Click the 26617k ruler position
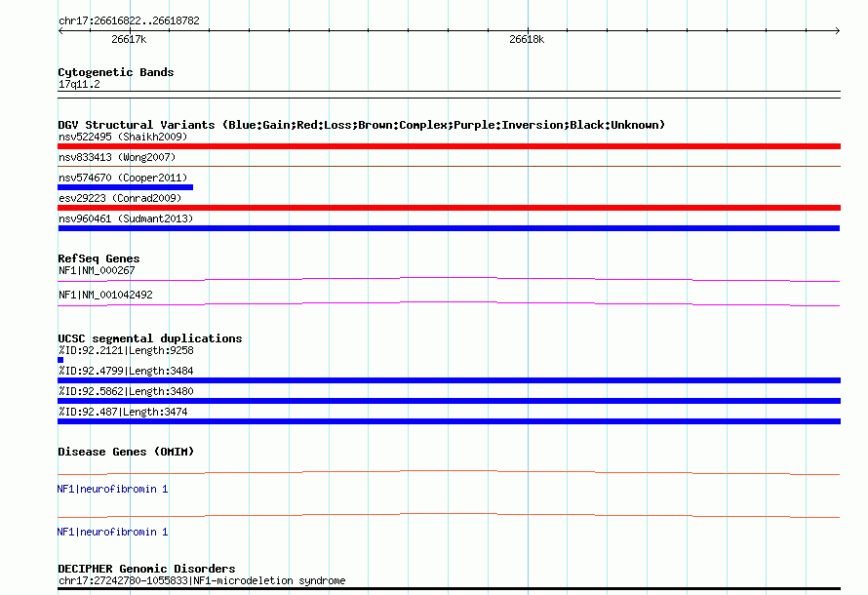Viewport: 868px width, 595px height. coord(129,39)
